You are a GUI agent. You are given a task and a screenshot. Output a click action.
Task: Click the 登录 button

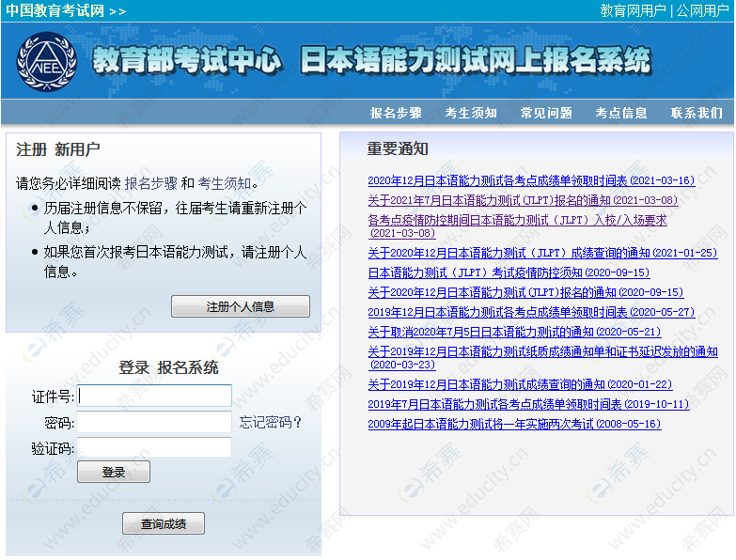pos(114,472)
